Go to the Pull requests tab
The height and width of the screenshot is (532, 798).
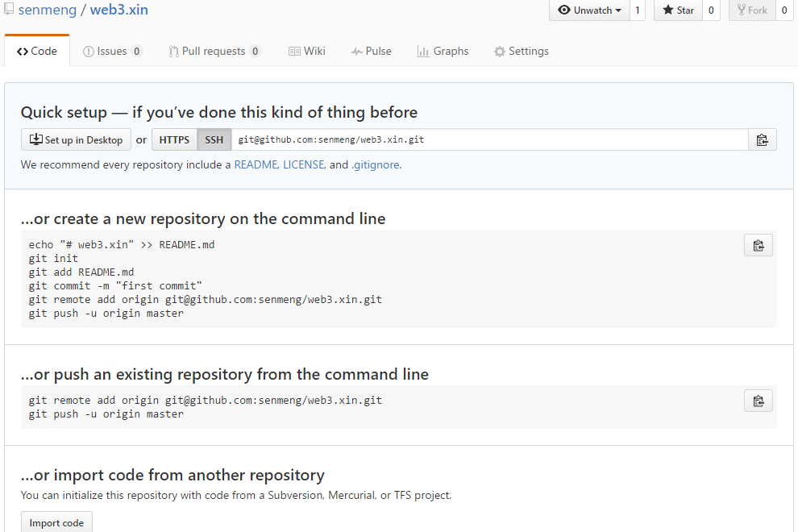[214, 52]
